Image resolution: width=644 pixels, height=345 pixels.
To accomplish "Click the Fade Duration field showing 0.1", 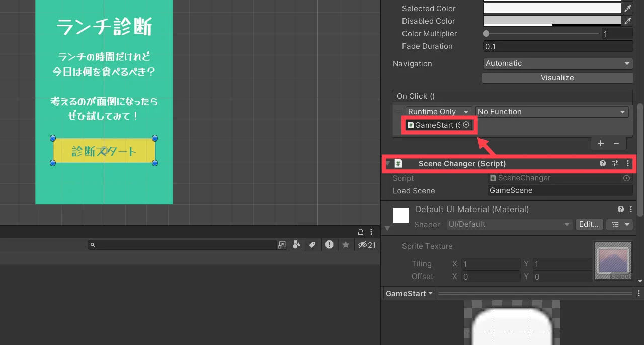I will (x=557, y=46).
